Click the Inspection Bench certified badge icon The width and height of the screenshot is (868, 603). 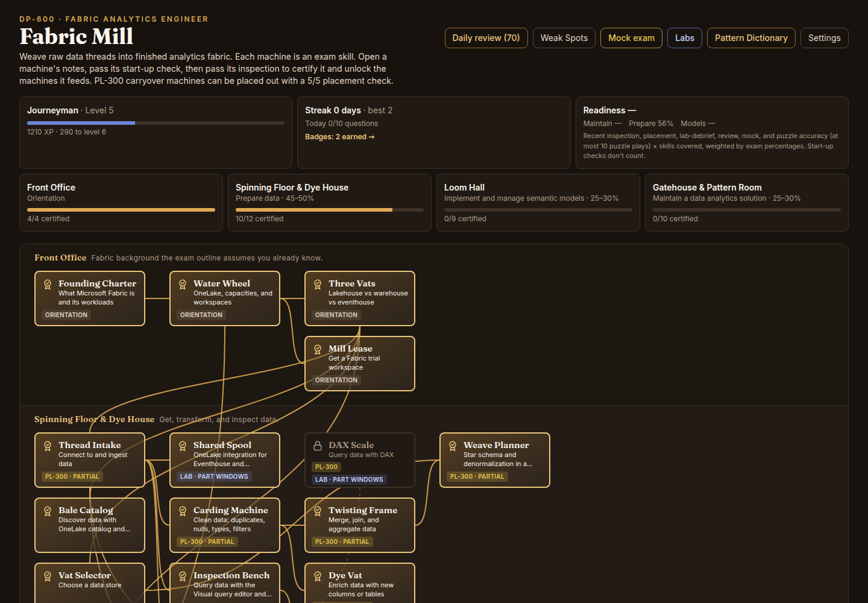click(x=183, y=576)
